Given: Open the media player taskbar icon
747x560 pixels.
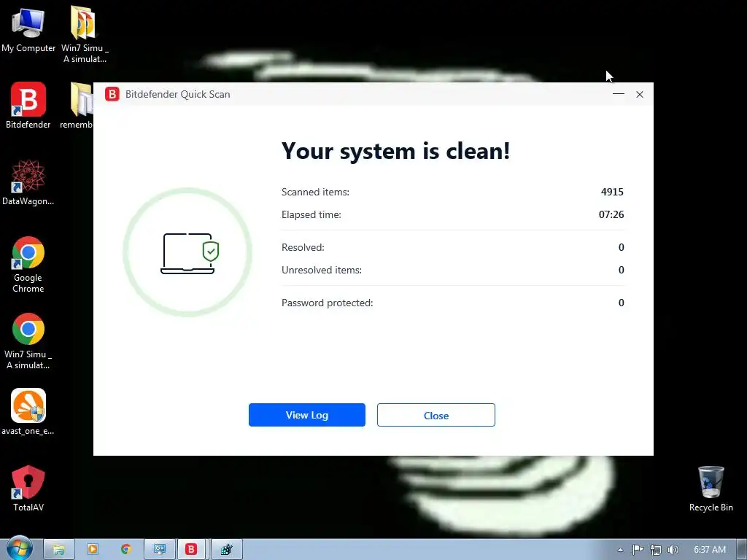Looking at the screenshot, I should tap(93, 550).
